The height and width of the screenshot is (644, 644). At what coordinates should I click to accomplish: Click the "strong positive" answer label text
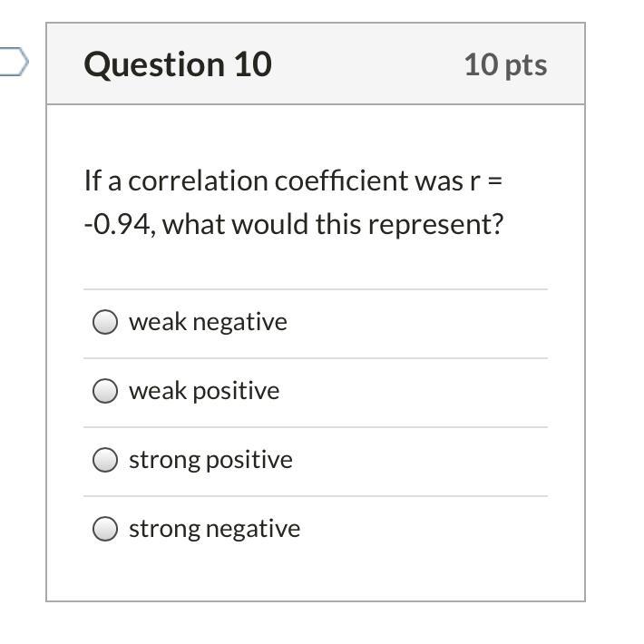[210, 460]
